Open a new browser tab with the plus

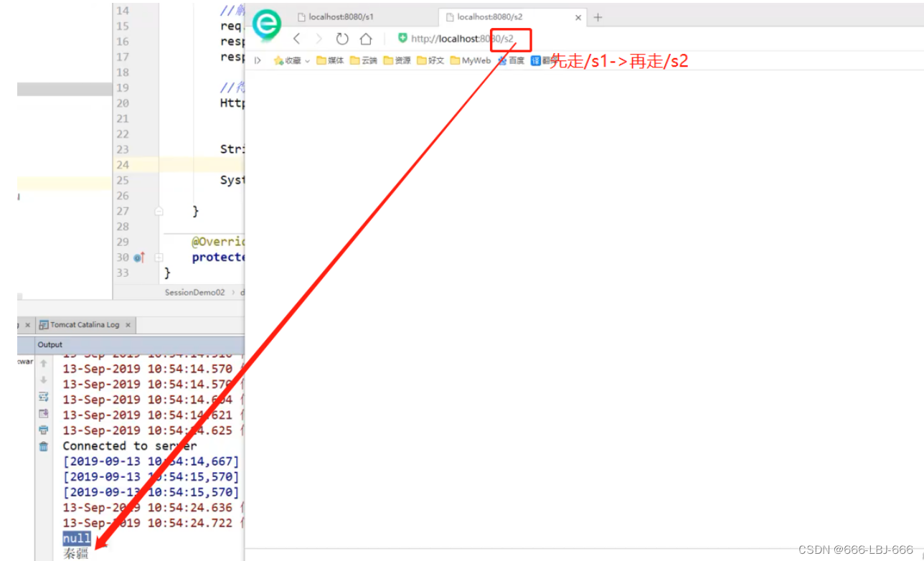point(598,16)
